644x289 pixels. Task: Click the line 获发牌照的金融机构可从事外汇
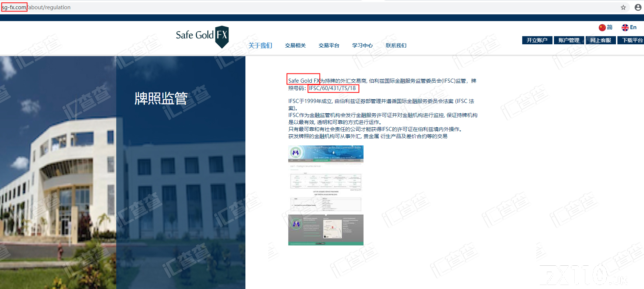pyautogui.click(x=368, y=136)
